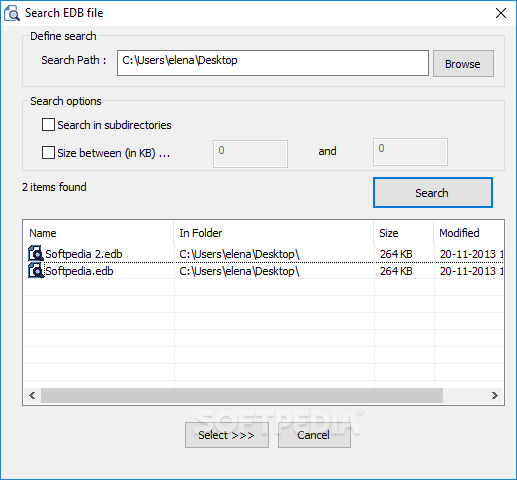Screen dimensions: 517x480
Task: Click the modified date in the Softpedia 2.edb row
Action: tap(471, 254)
